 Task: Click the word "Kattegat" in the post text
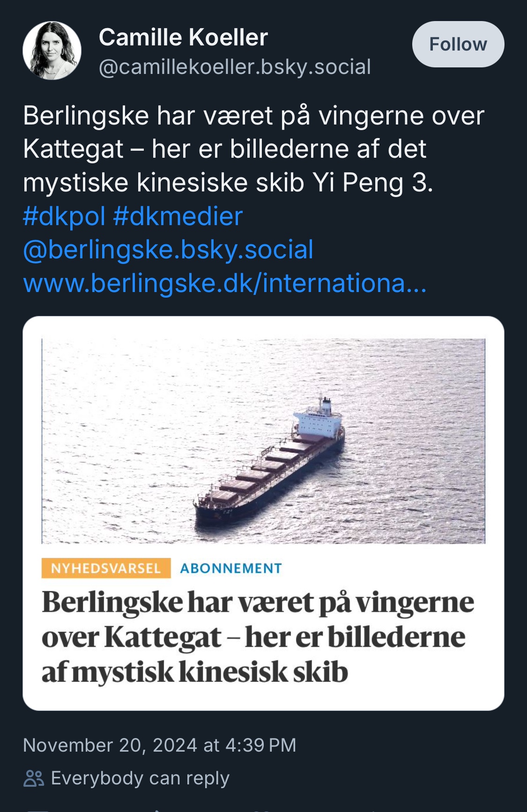point(73,149)
